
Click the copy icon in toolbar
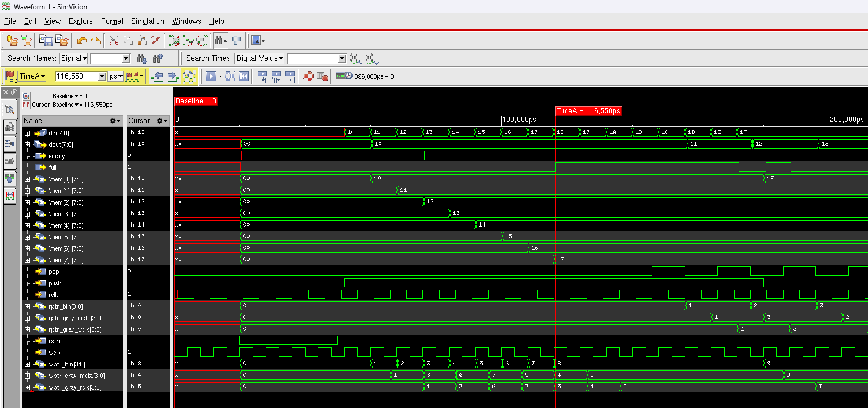(x=128, y=40)
